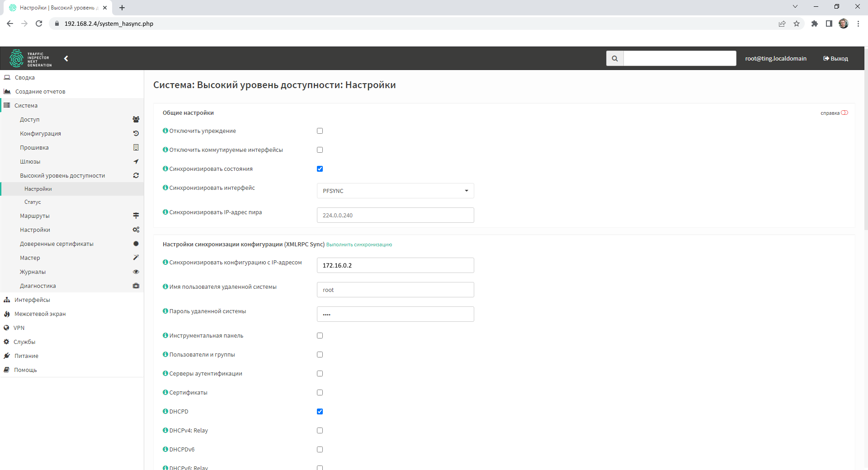Reload the page in the browser
Image resolution: width=868 pixels, height=470 pixels.
pos(39,23)
